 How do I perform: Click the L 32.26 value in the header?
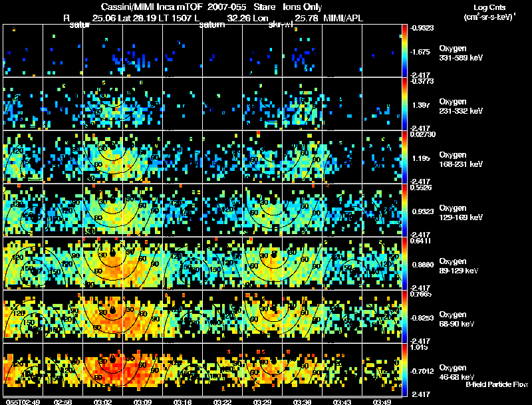coord(221,18)
